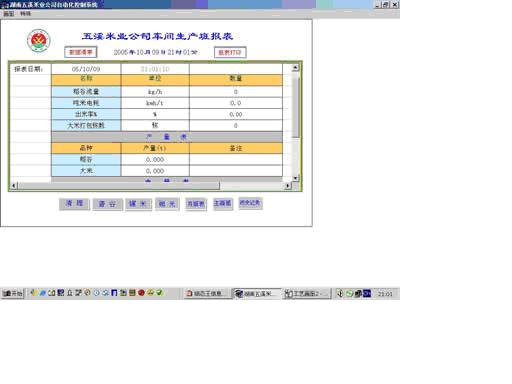This screenshot has height=384, width=512.
Task: Open the Windows 开始 start button
Action: pyautogui.click(x=13, y=293)
